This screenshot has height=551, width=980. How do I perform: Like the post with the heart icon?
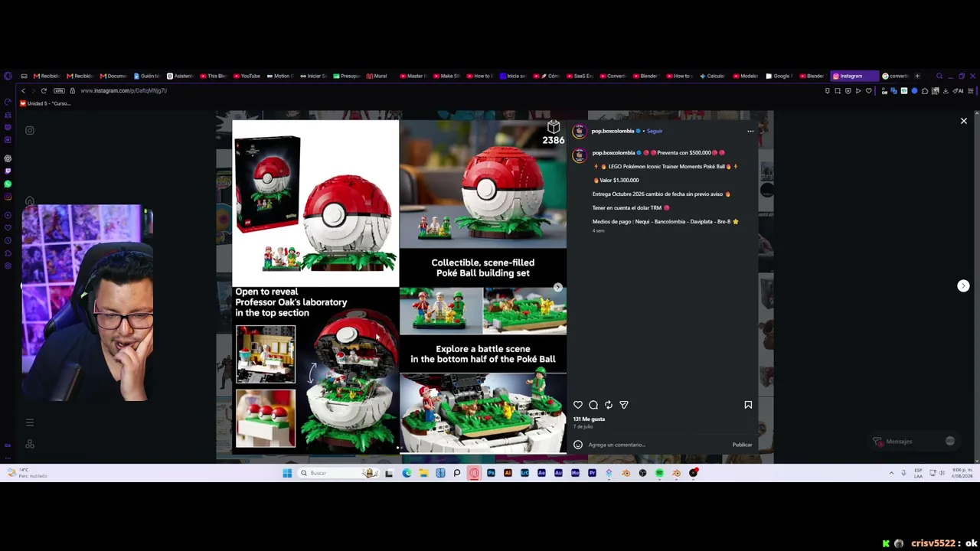coord(578,405)
